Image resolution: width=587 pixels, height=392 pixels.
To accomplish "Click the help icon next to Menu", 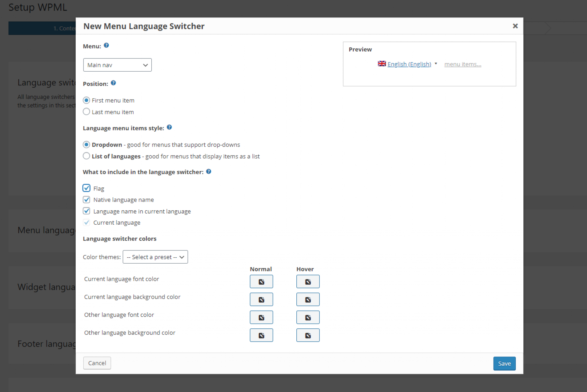I will coord(106,45).
